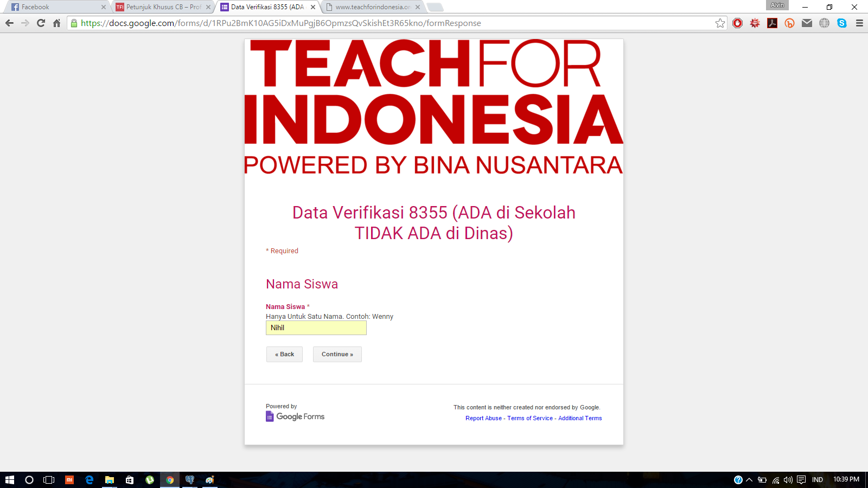Launch uTorrent from the taskbar
Image resolution: width=868 pixels, height=488 pixels.
pos(150,480)
